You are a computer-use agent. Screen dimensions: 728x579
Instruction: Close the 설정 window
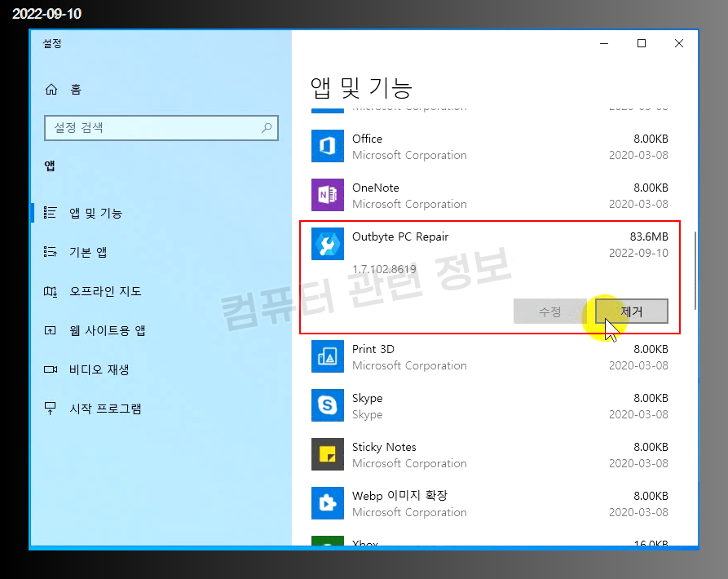679,43
